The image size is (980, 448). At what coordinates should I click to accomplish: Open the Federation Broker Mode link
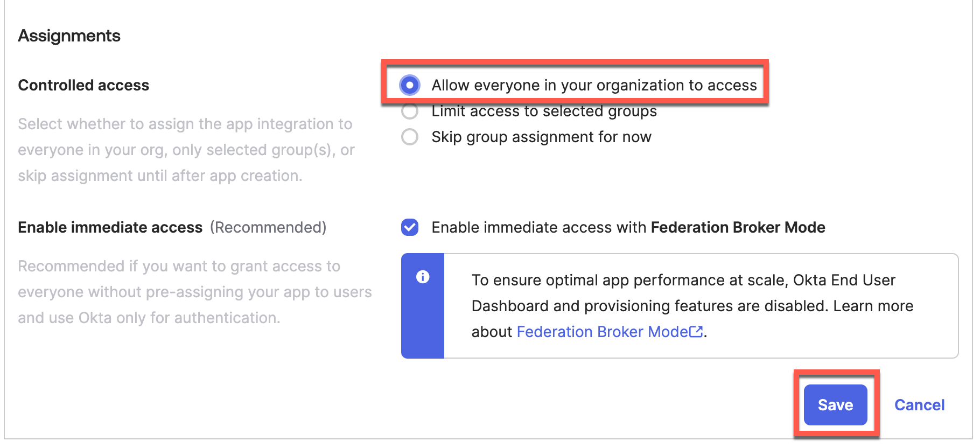(602, 332)
